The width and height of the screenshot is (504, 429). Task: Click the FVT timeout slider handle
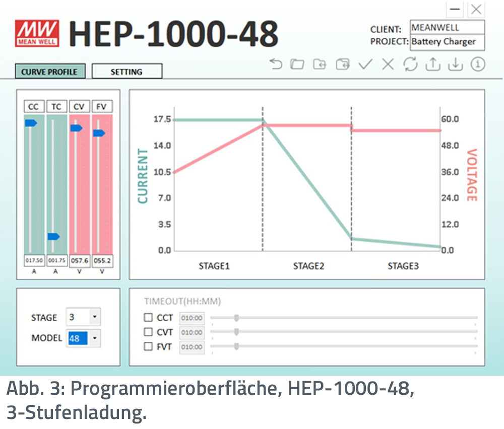[x=236, y=346]
